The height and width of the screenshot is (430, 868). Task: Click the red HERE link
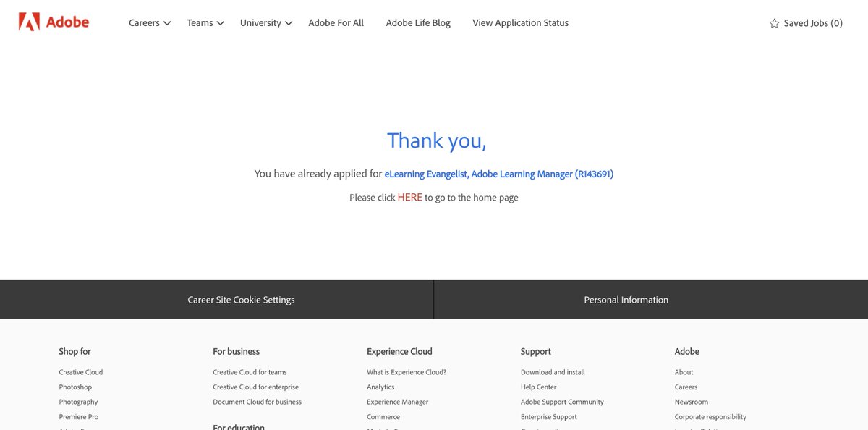tap(410, 197)
